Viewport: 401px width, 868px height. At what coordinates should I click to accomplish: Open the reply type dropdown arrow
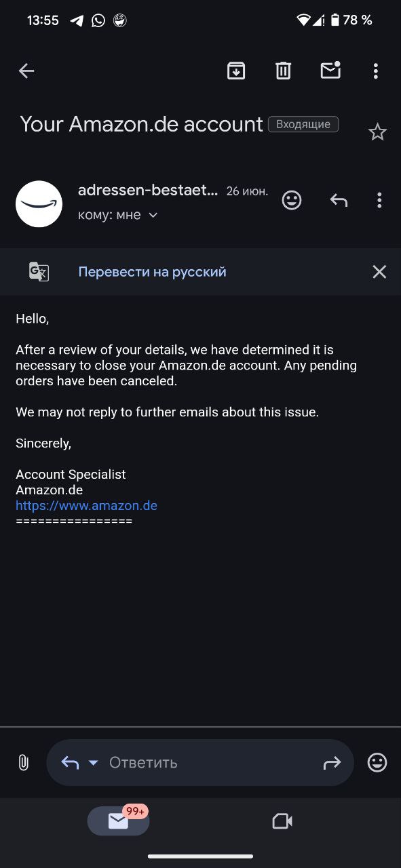tap(94, 763)
